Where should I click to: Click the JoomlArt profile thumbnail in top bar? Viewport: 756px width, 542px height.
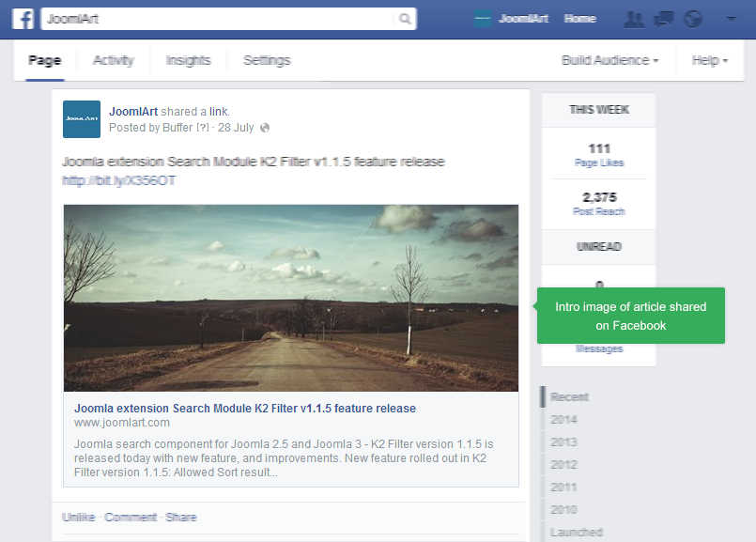[x=483, y=20]
